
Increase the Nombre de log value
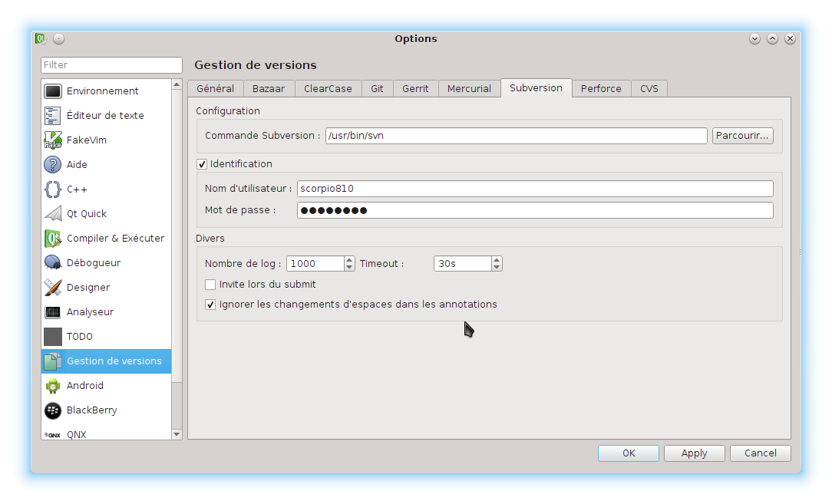coord(349,260)
